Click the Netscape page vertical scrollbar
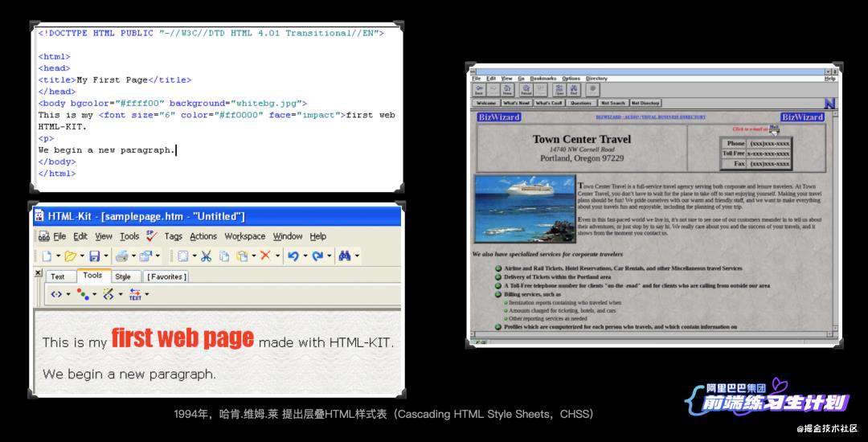Viewport: 868px width, 442px height. tap(836, 223)
